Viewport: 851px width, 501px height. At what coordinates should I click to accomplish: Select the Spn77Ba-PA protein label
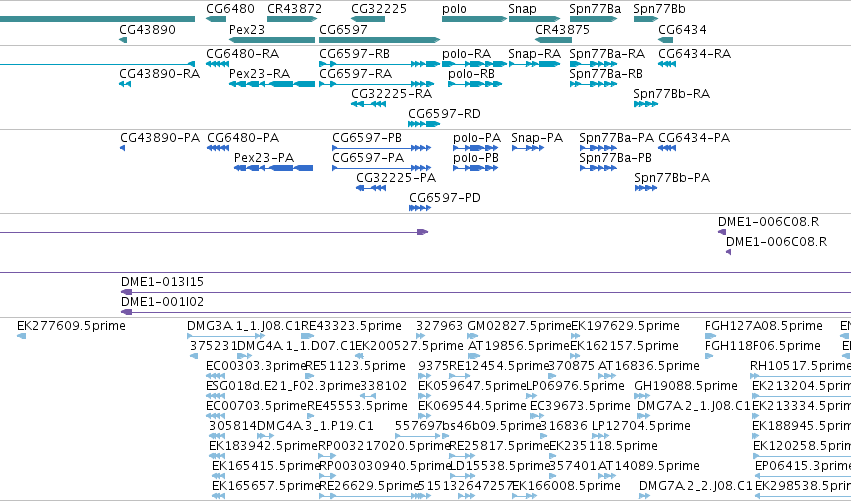click(616, 138)
